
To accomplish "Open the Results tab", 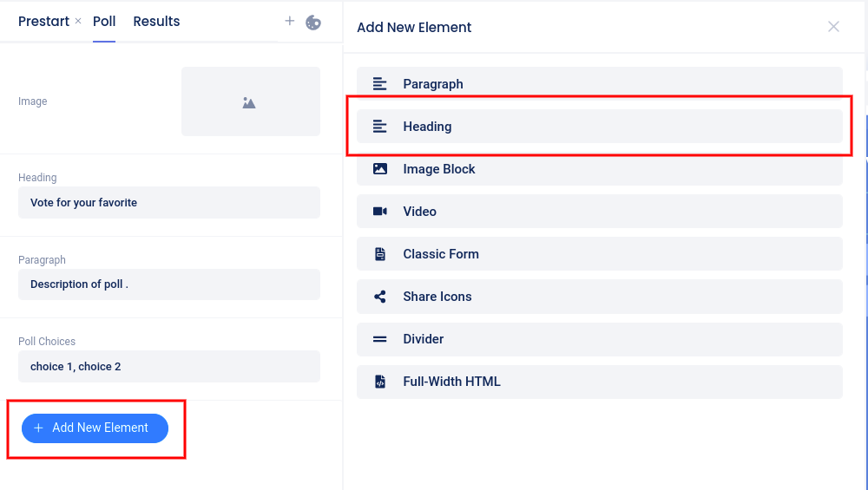I will pyautogui.click(x=156, y=22).
